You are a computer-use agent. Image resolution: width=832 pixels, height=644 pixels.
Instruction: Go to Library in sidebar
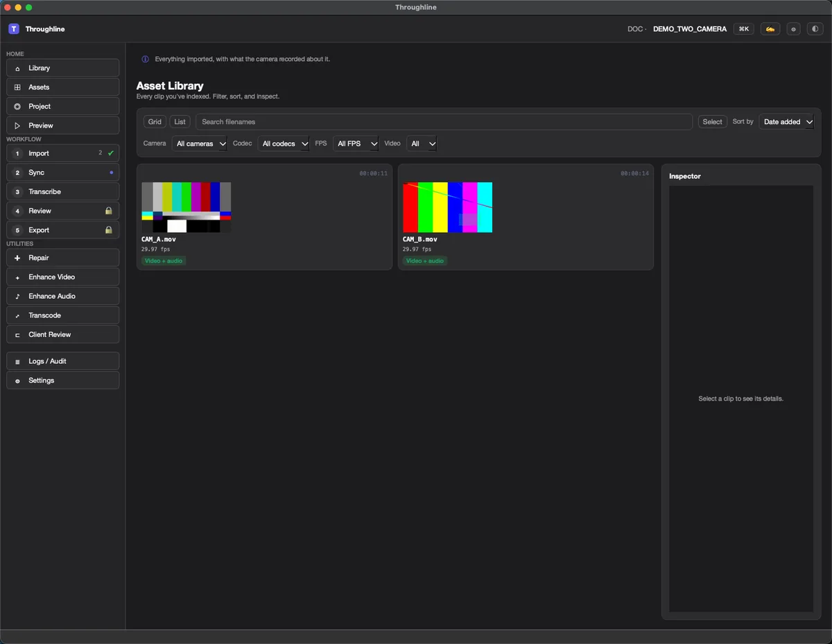pyautogui.click(x=63, y=68)
